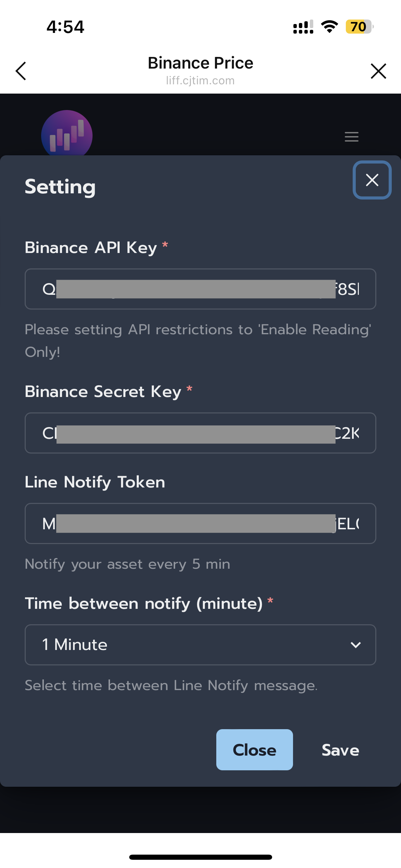Tap the back arrow in browser header

click(21, 71)
